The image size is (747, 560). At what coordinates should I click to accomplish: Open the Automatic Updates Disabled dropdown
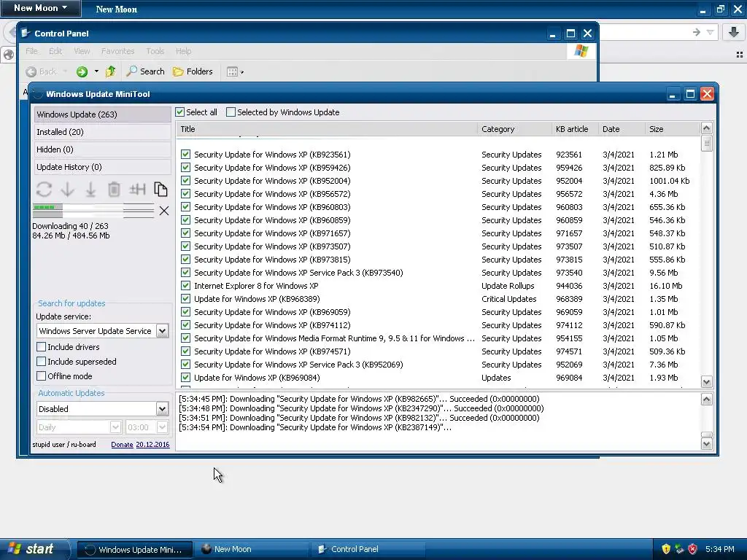click(x=162, y=409)
